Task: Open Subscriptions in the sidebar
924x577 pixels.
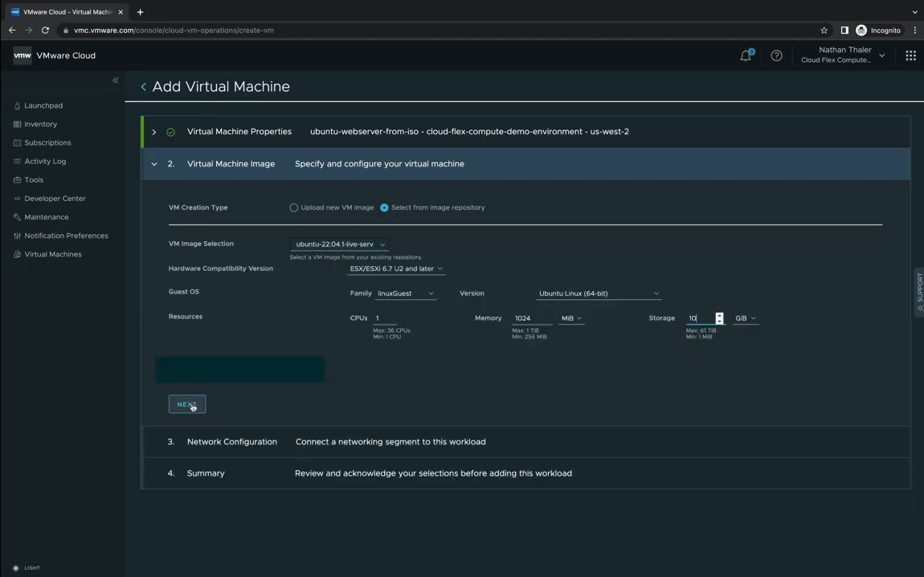Action: [47, 142]
